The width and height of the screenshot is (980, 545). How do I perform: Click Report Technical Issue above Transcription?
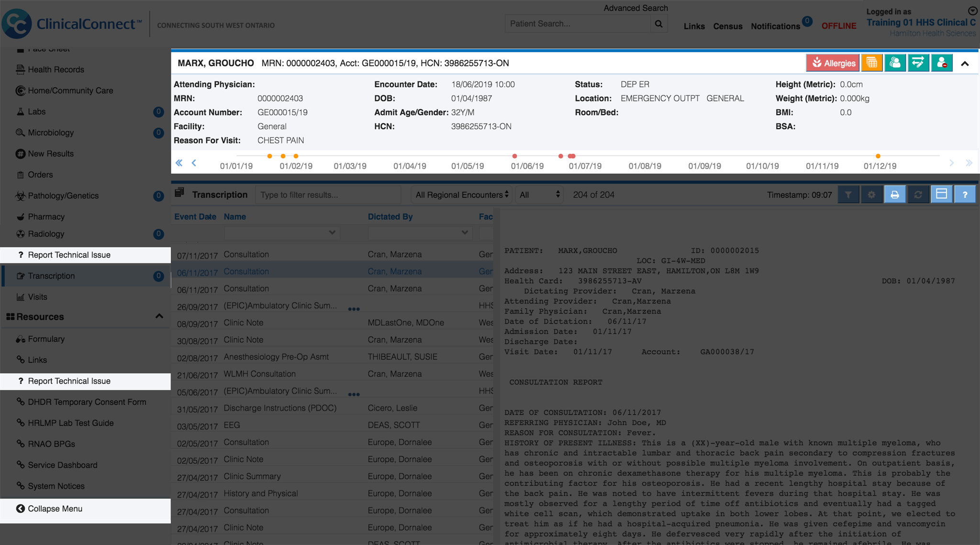(85, 255)
